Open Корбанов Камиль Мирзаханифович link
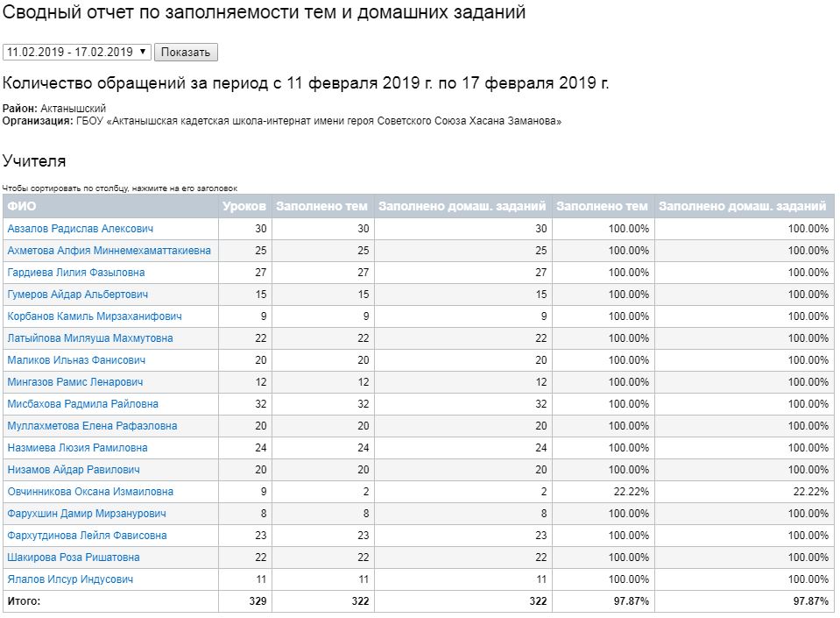The width and height of the screenshot is (840, 618). pyautogui.click(x=95, y=316)
